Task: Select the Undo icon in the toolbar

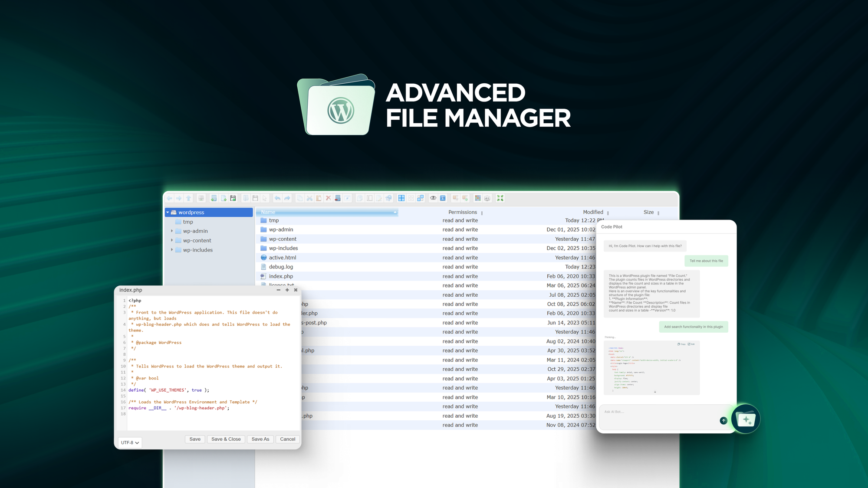Action: (277, 198)
